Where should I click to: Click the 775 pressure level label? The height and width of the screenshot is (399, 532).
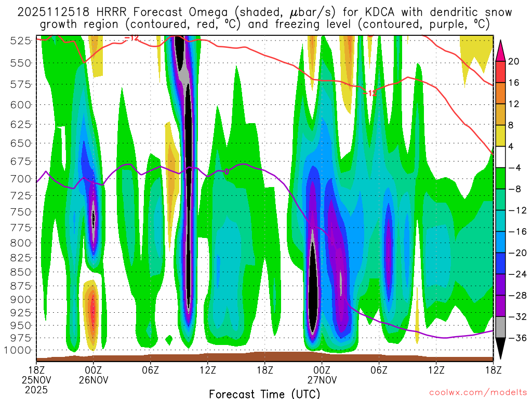point(21,228)
